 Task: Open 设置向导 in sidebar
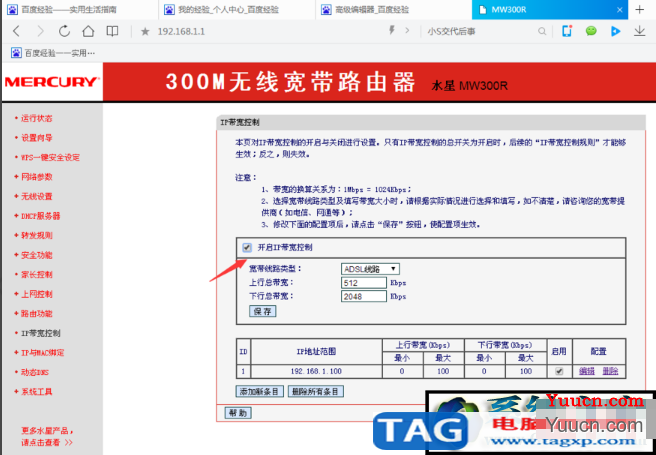point(37,138)
